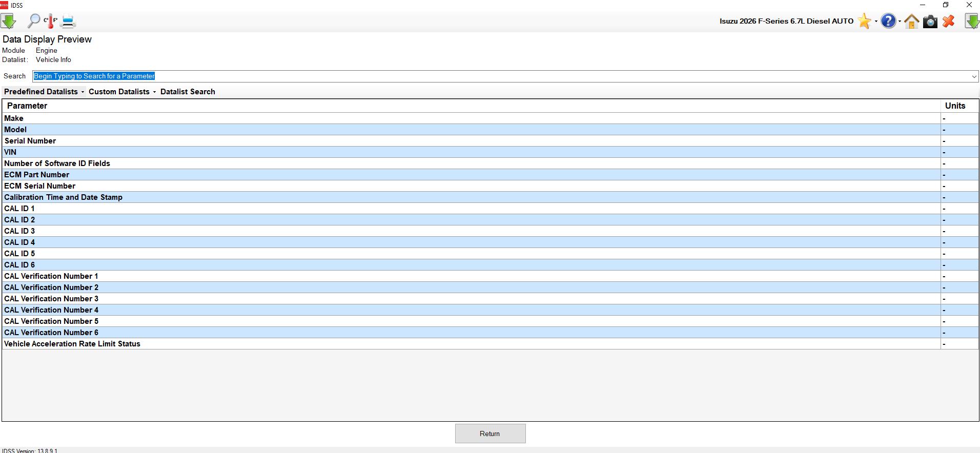980x453 pixels.
Task: Open the blue help question mark
Action: tap(888, 21)
